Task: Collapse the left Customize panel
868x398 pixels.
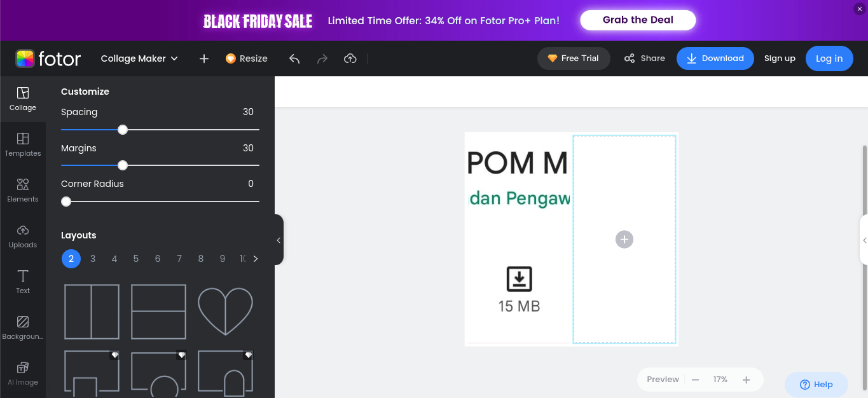Action: tap(279, 240)
